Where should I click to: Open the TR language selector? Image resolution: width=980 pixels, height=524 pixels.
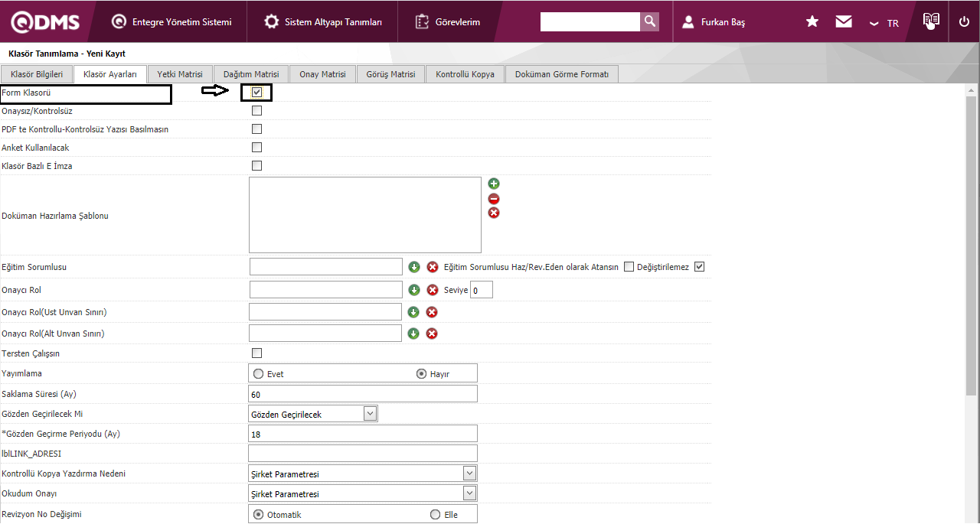pyautogui.click(x=884, y=23)
